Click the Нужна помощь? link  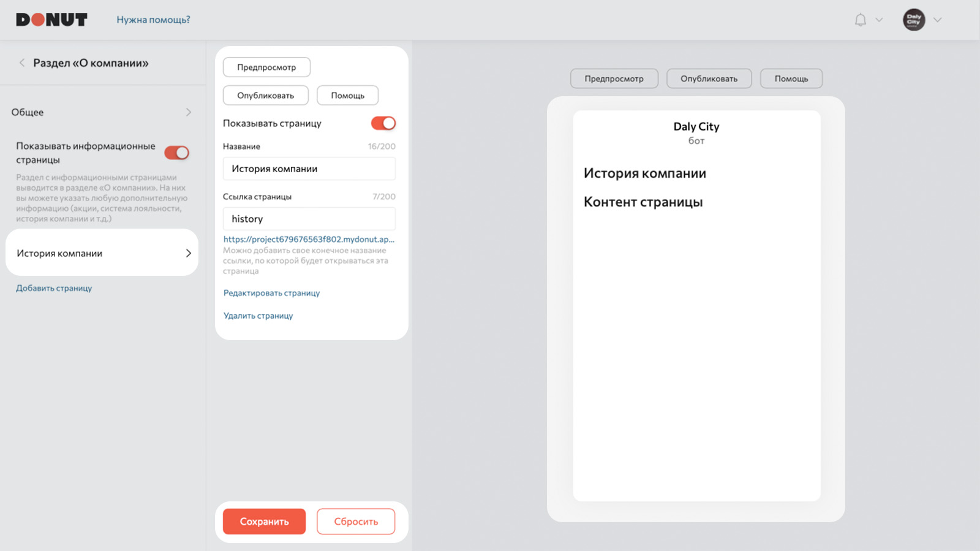click(x=153, y=20)
